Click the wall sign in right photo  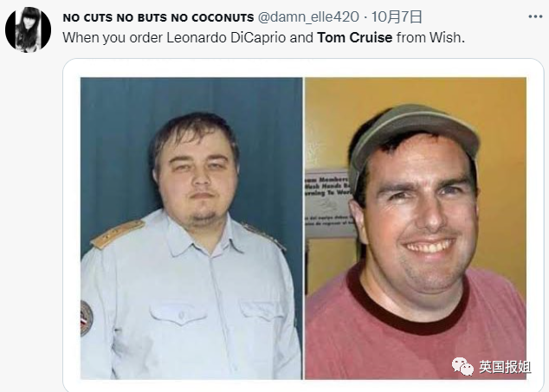pyautogui.click(x=328, y=203)
